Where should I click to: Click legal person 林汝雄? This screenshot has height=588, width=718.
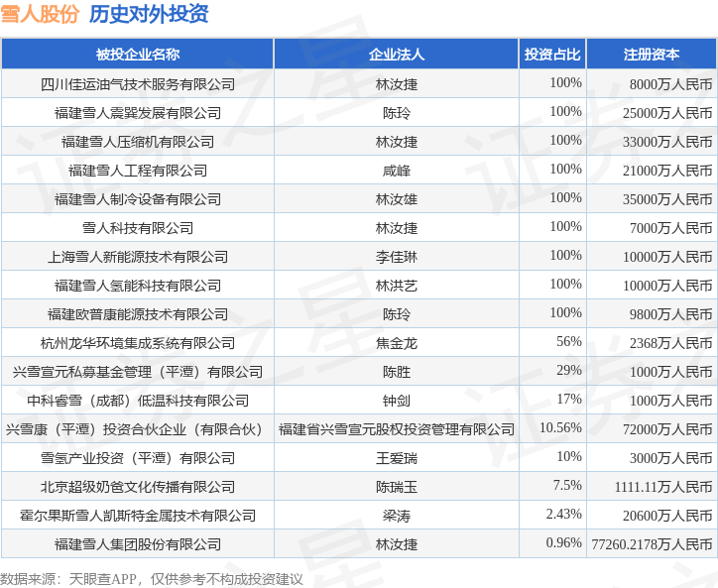pos(397,199)
